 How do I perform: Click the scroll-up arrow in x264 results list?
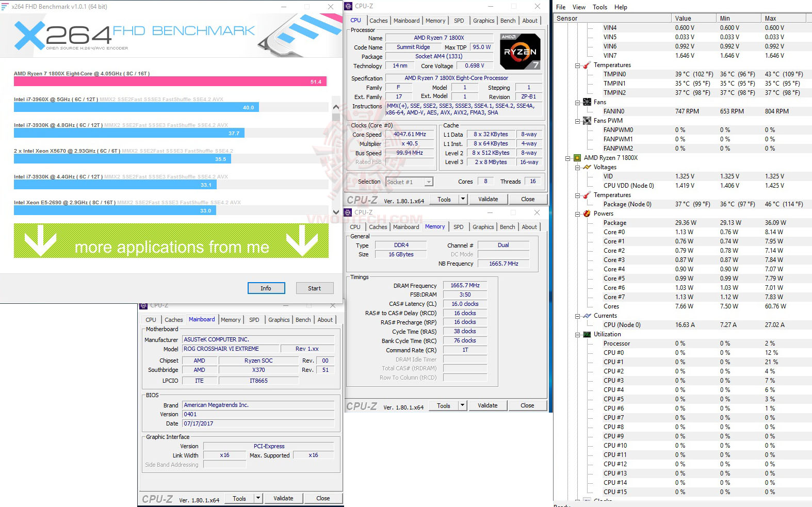336,107
